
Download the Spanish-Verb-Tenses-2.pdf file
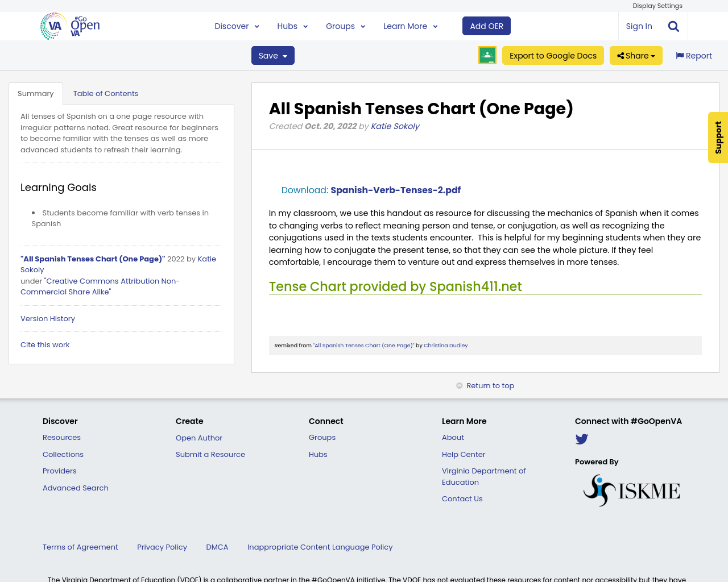click(395, 190)
